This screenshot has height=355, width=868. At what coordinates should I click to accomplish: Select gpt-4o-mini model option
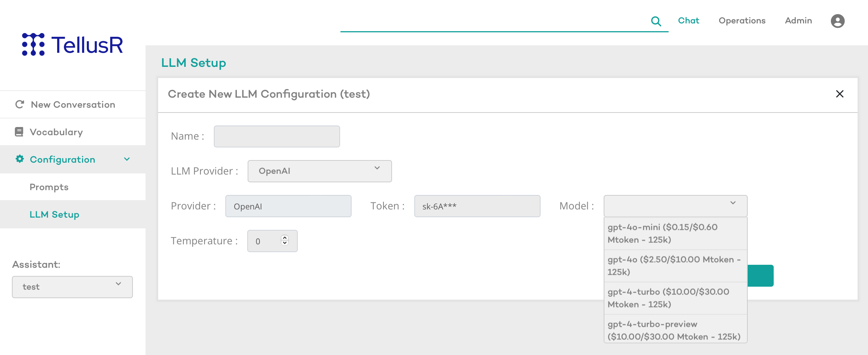[675, 233]
